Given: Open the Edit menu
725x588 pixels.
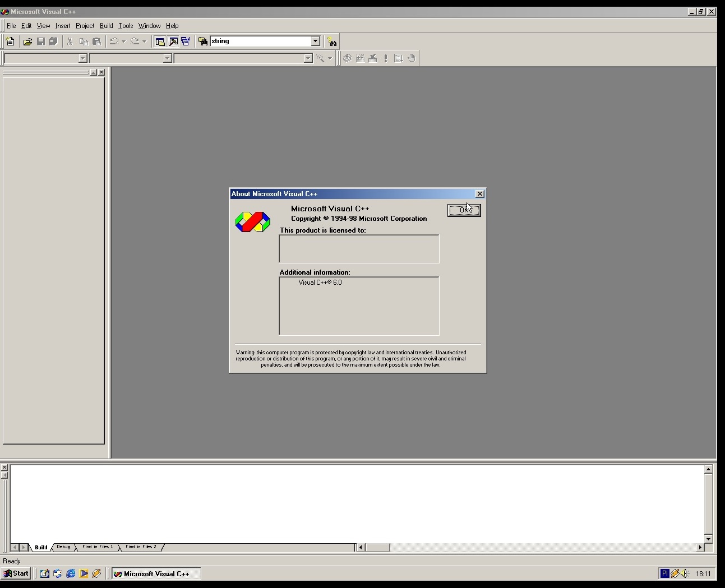Looking at the screenshot, I should coord(26,26).
